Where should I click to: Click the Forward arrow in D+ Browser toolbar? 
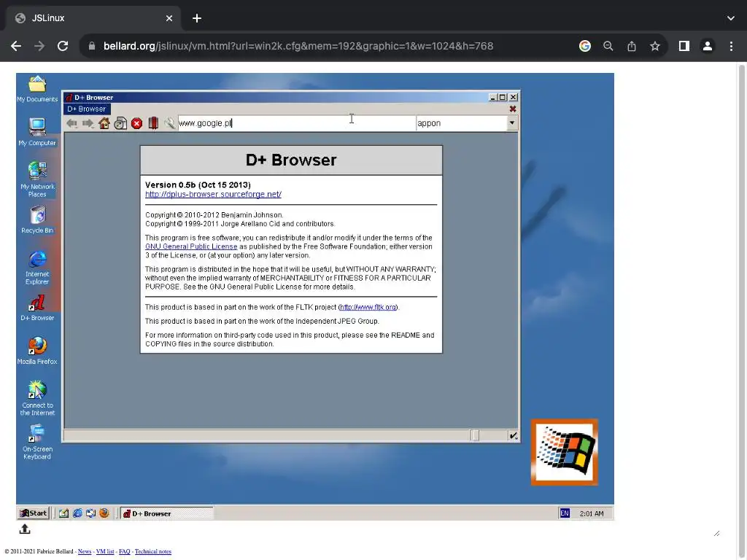88,123
